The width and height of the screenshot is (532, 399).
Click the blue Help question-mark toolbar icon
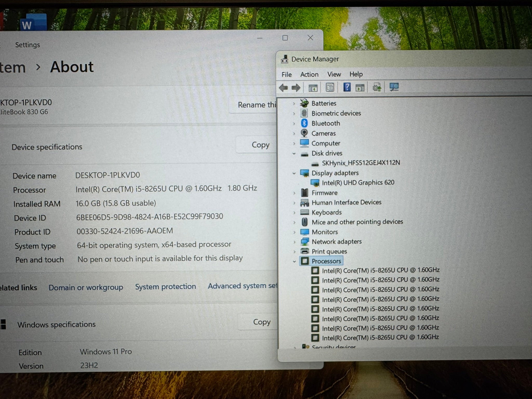[347, 87]
